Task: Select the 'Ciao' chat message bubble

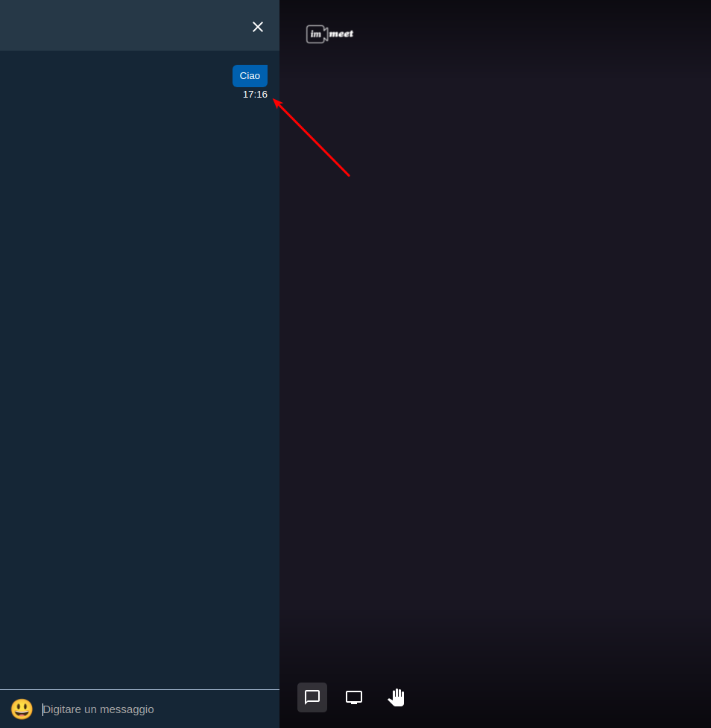Action: (250, 76)
